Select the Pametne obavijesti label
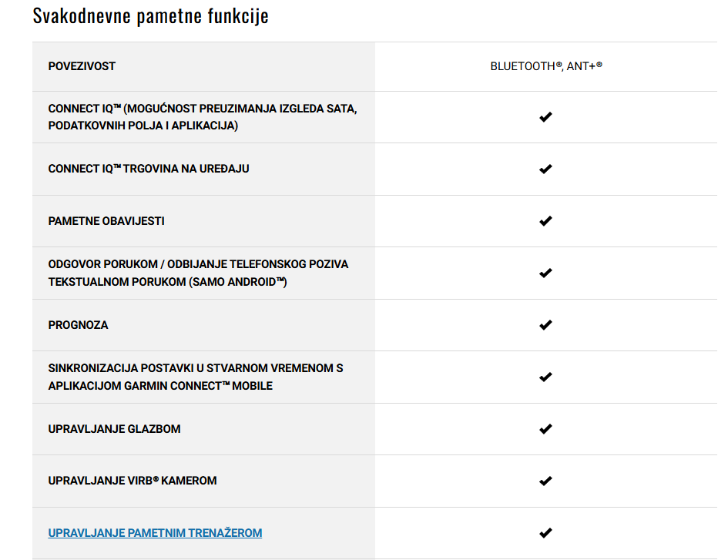This screenshot has width=728, height=560. pyautogui.click(x=106, y=221)
